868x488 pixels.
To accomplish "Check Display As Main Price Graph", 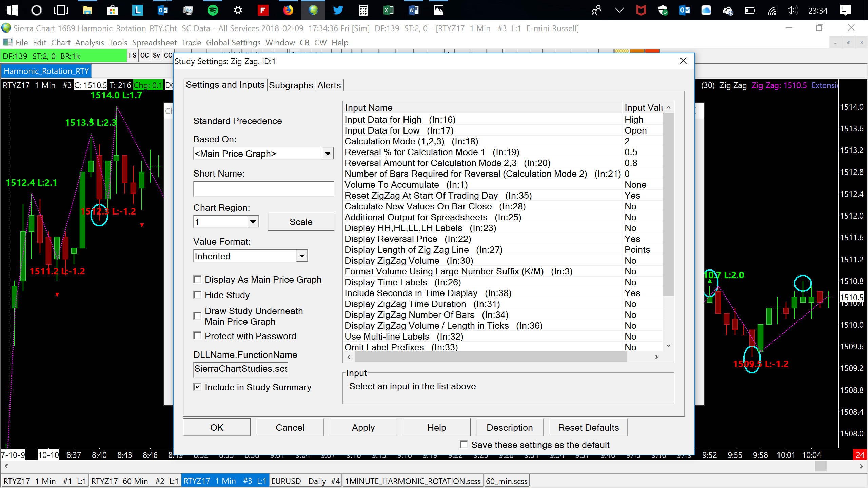I will pos(197,279).
